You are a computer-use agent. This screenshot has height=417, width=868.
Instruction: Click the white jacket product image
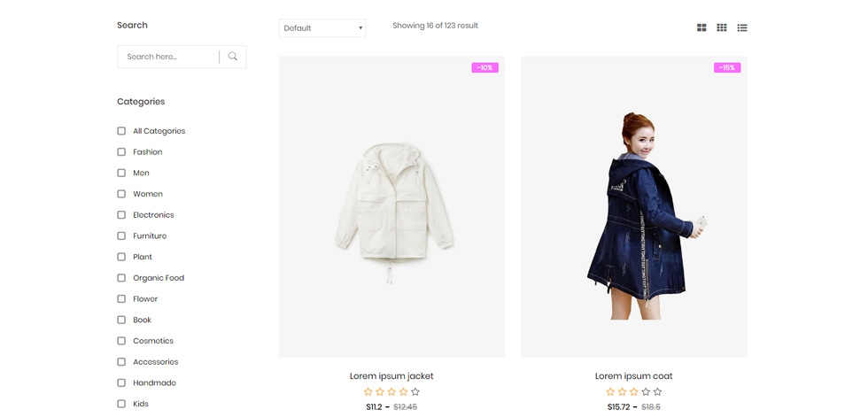click(x=391, y=207)
